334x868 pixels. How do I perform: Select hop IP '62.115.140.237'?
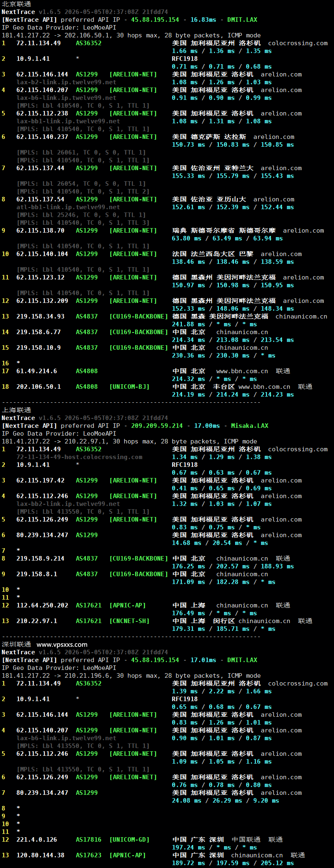pos(42,136)
